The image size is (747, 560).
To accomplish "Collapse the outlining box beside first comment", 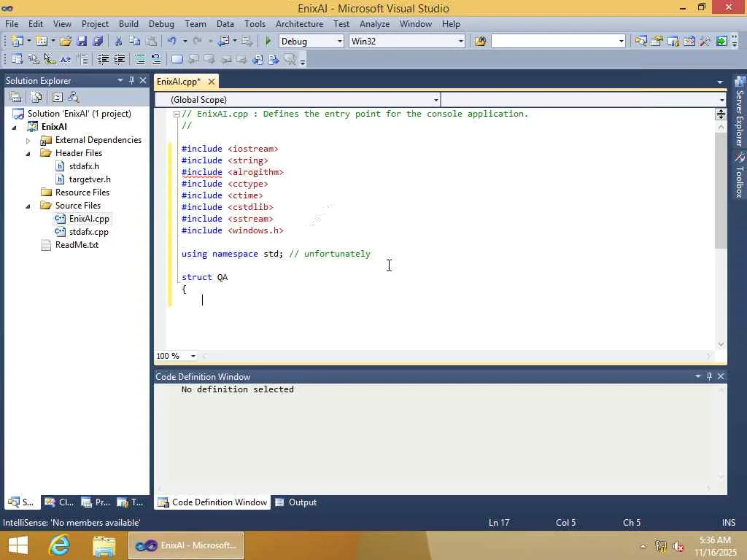I will pos(177,114).
